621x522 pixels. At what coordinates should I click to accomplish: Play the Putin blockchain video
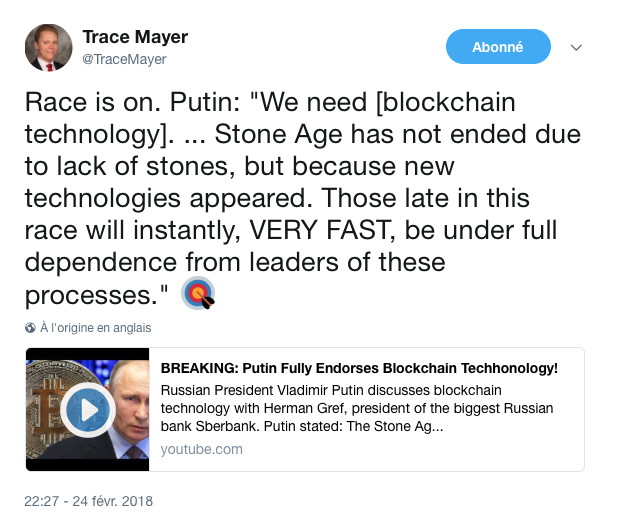[x=88, y=410]
